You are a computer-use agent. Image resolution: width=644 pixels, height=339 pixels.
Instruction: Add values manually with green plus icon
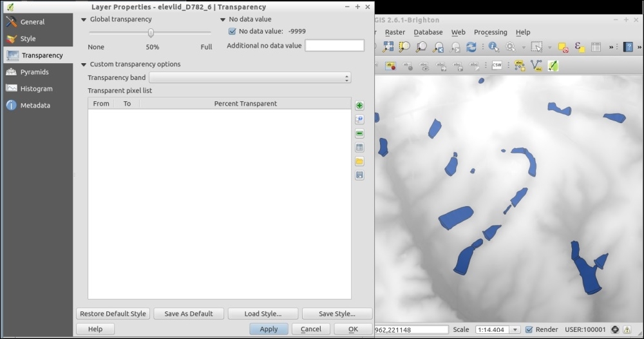(359, 106)
